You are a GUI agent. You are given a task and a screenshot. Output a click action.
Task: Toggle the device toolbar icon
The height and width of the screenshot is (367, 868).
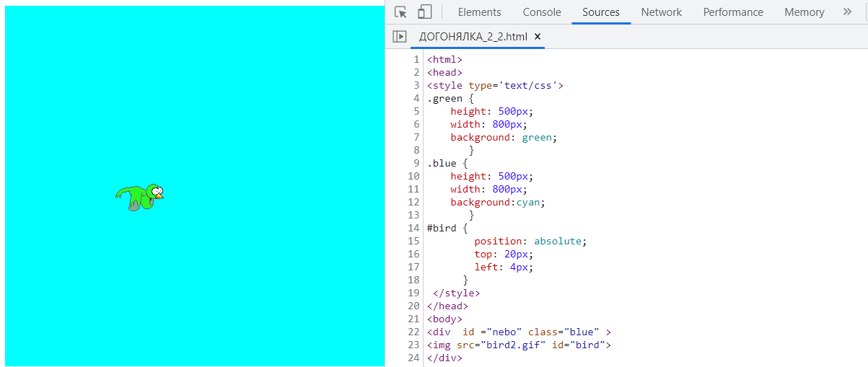[x=424, y=12]
